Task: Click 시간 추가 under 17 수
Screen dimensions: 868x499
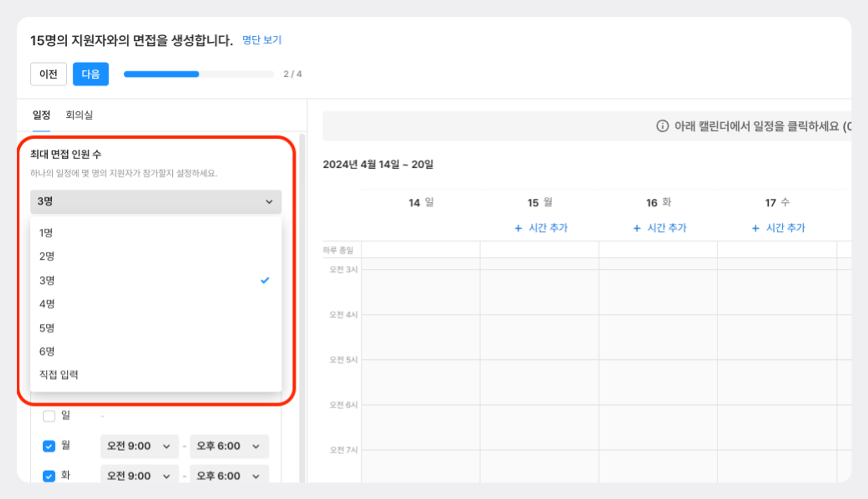Action: (778, 228)
